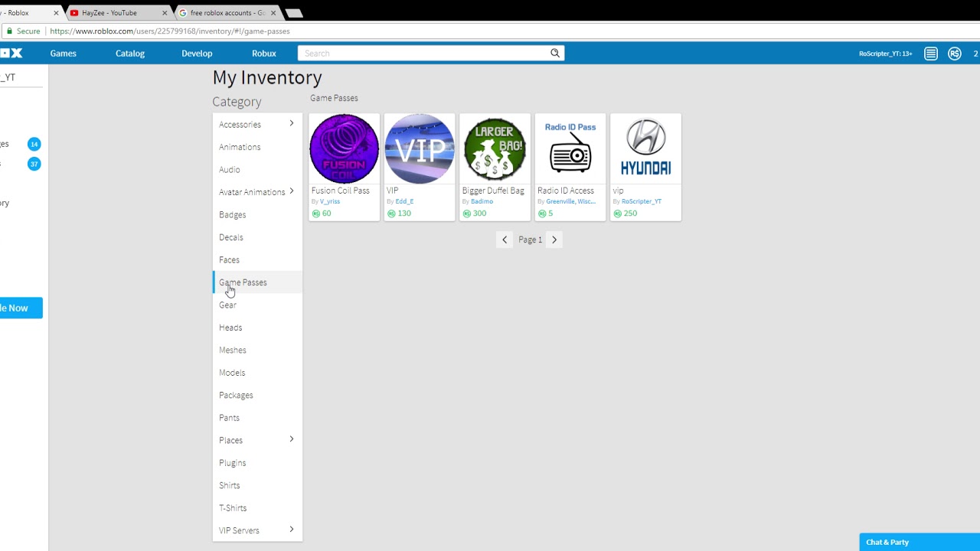Open the Develop menu
Screen dimensions: 980x551
point(197,54)
